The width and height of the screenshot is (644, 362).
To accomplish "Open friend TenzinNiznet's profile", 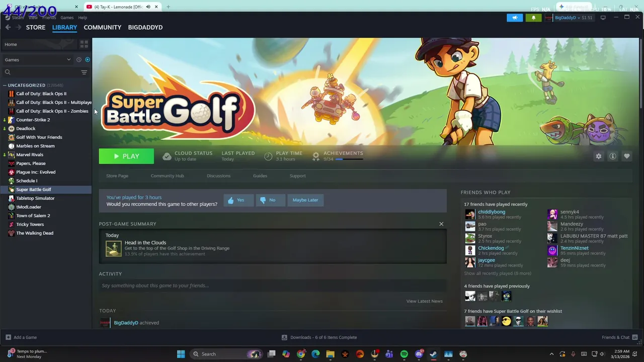I will coord(575,248).
